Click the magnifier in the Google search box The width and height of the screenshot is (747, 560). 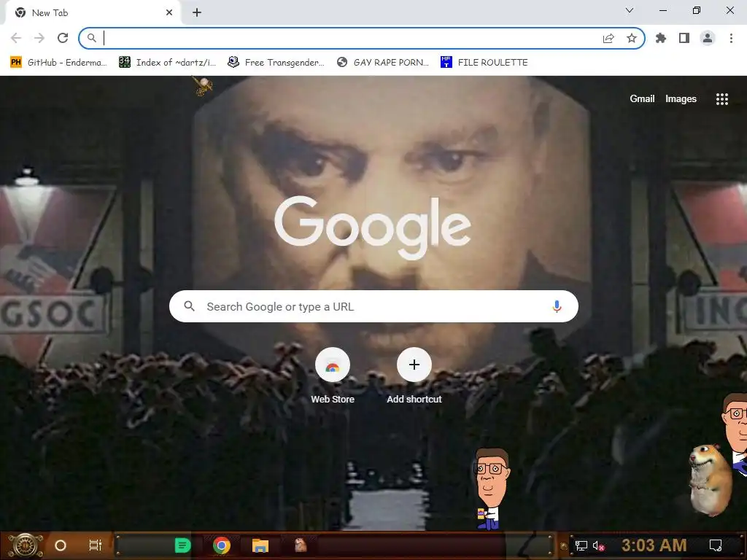(189, 306)
